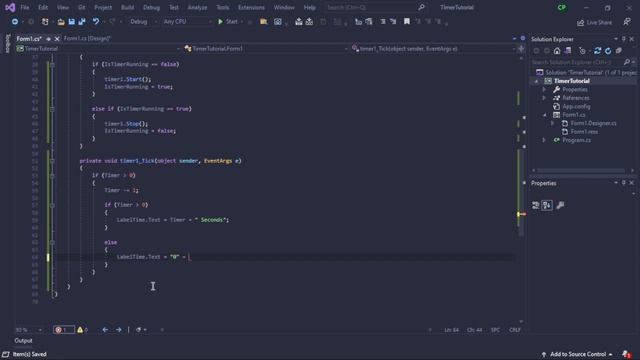The height and width of the screenshot is (360, 640).
Task: Collapse the TimerTutorial project node
Action: pyautogui.click(x=536, y=81)
